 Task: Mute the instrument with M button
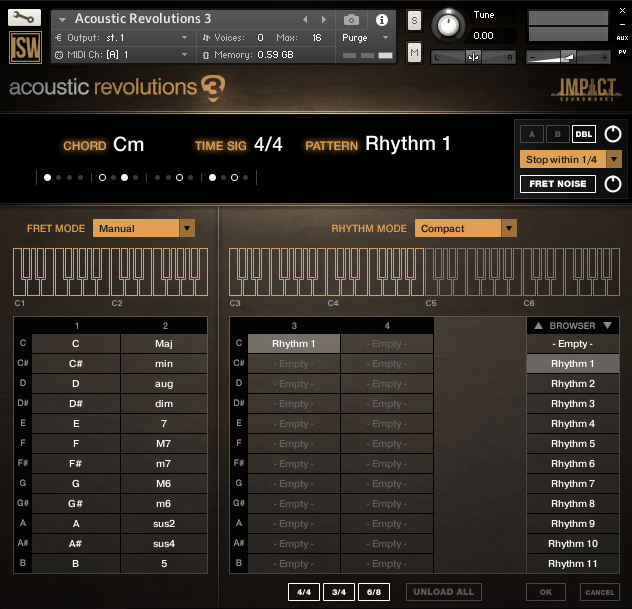click(x=415, y=51)
